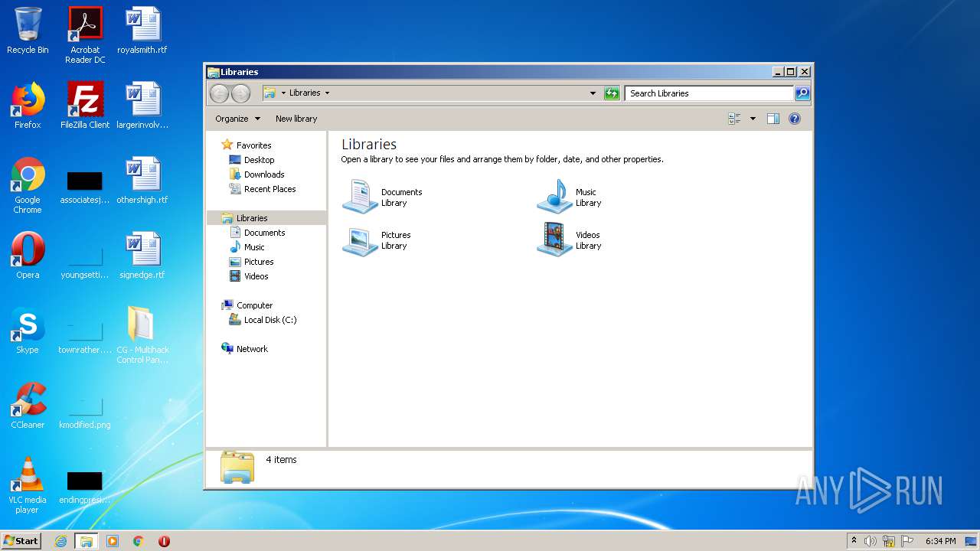Screen dimensions: 980x551
Task: Select Network in navigation pane
Action: [x=244, y=349]
